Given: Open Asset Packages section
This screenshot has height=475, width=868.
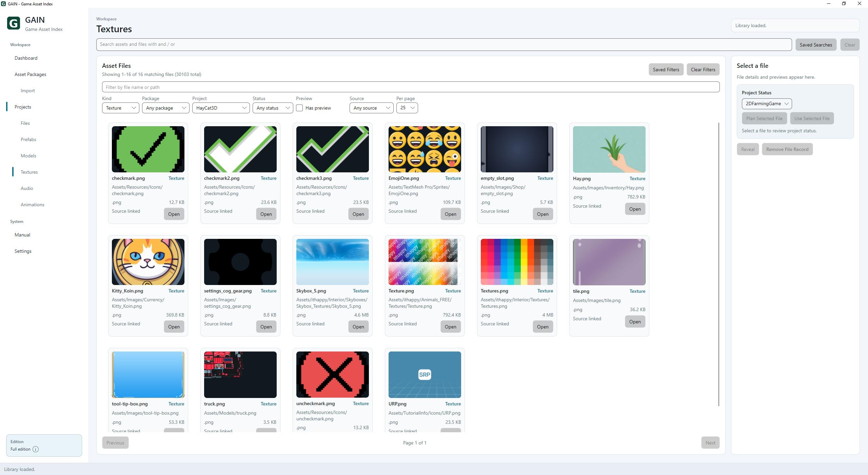Looking at the screenshot, I should coord(31,74).
